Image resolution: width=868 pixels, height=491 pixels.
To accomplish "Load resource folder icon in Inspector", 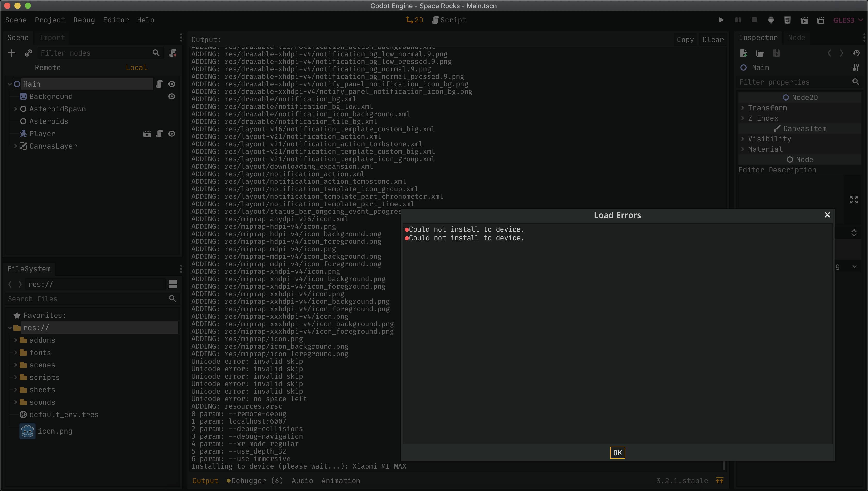I will (760, 53).
